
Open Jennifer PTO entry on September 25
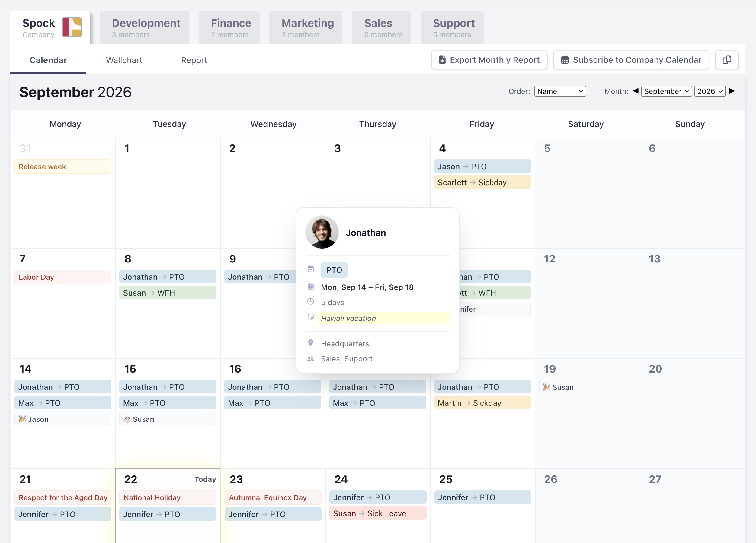click(482, 497)
